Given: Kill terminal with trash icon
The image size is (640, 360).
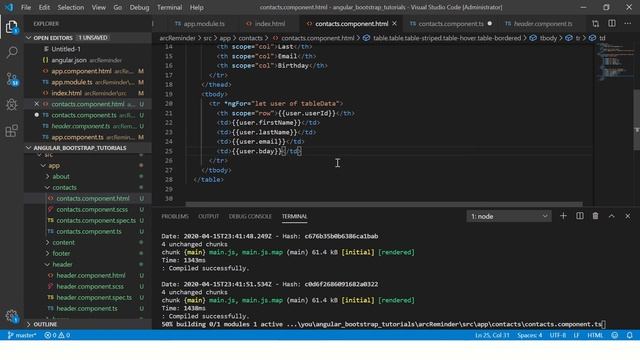Looking at the screenshot, I should 596,216.
